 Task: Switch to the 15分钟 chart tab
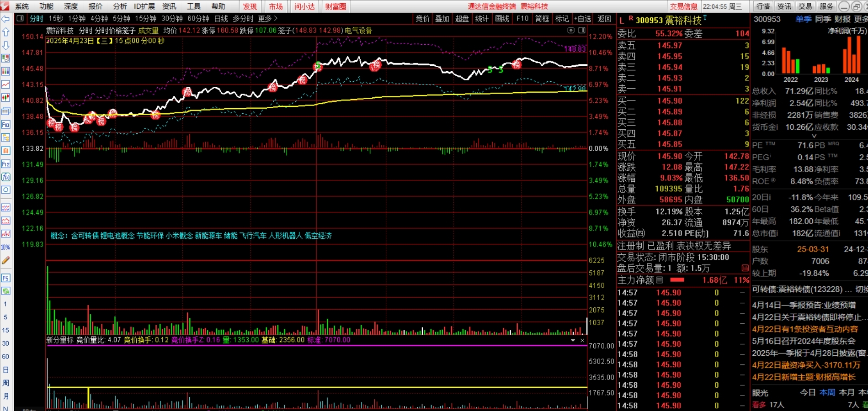[x=146, y=19]
